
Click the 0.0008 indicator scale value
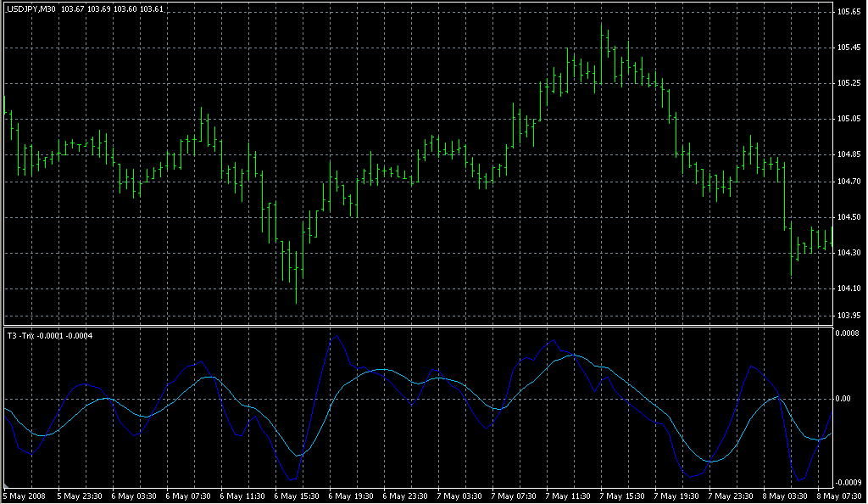(848, 333)
